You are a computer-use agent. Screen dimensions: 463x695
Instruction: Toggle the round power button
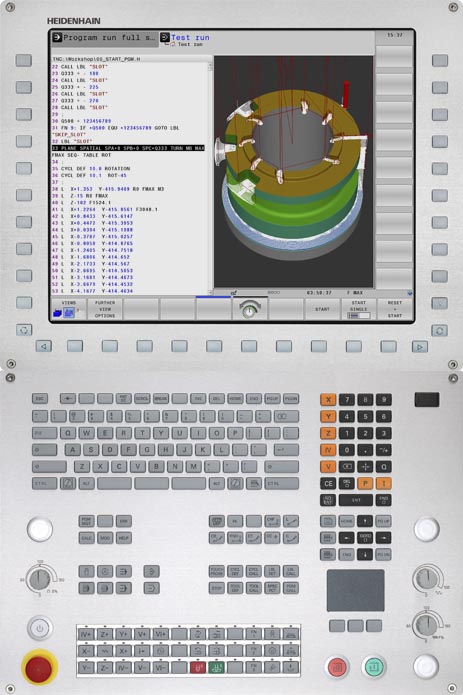pos(40,628)
